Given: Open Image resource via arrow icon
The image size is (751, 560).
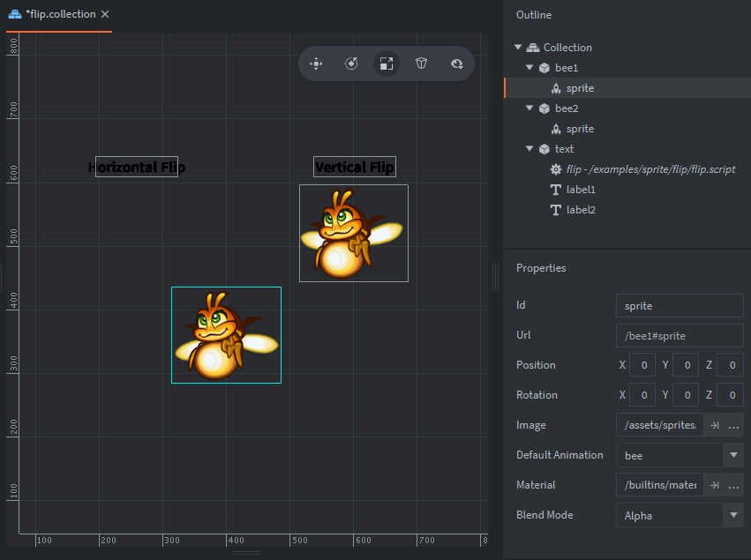Looking at the screenshot, I should 715,425.
